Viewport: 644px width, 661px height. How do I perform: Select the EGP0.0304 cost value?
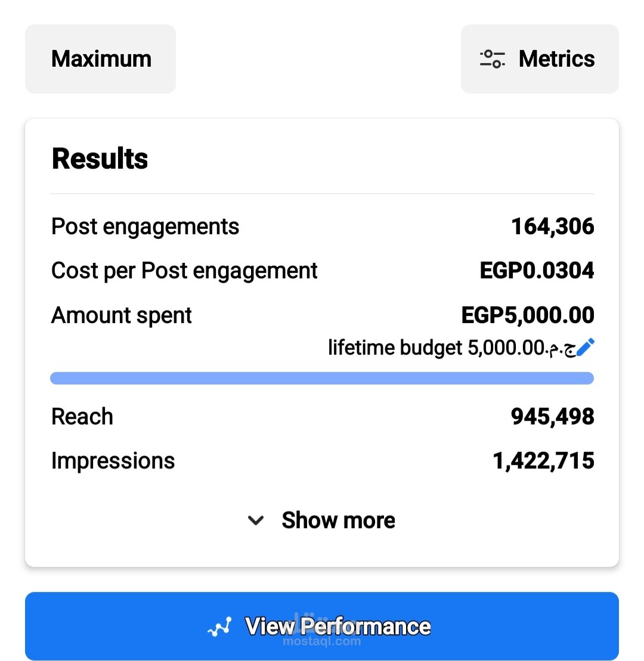click(x=537, y=270)
